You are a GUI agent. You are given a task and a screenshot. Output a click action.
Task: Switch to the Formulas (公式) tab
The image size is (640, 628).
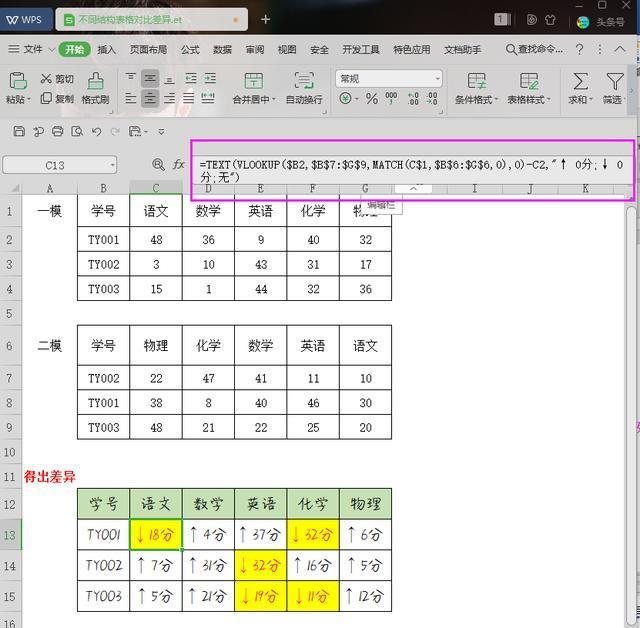[190, 50]
